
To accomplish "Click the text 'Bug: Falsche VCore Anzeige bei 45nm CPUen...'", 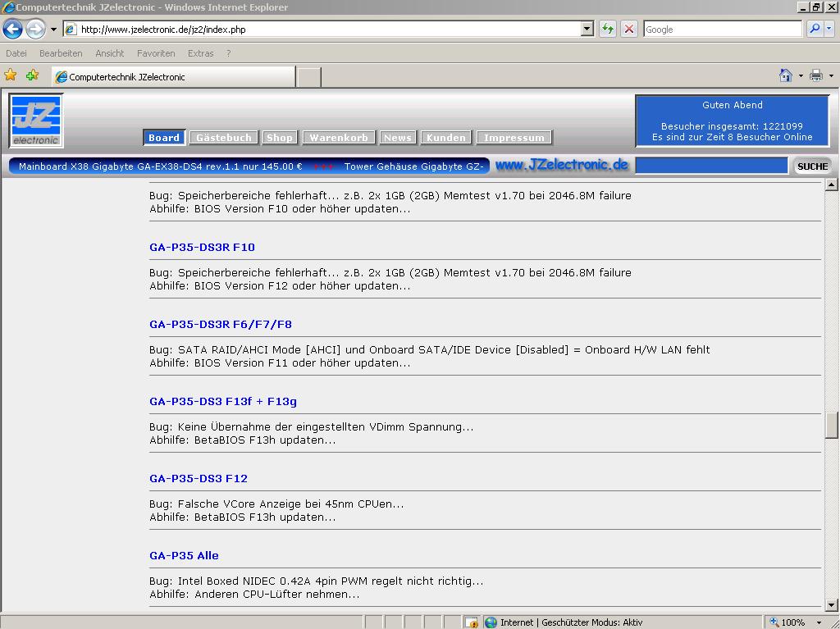I will click(x=276, y=504).
